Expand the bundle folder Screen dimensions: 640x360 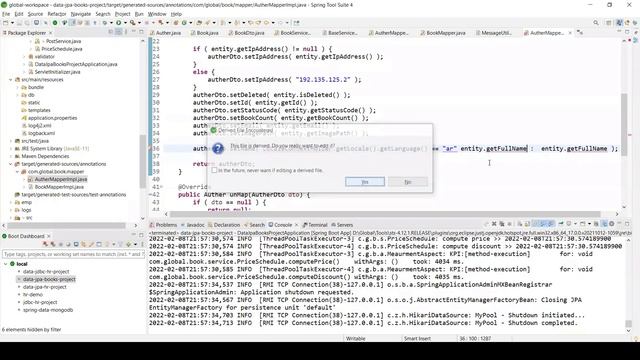pos(18,87)
